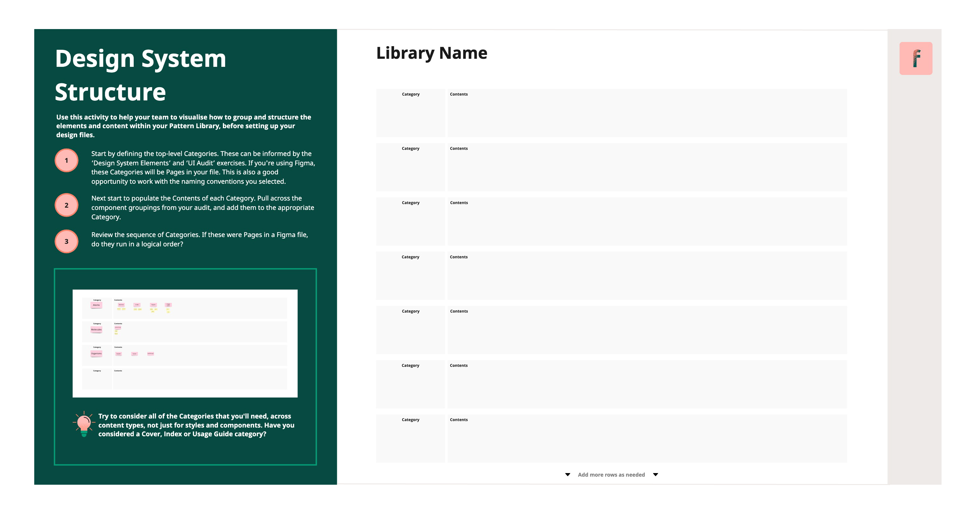Screen dimensions: 980x517
Task: Click the step 3 circle badge
Action: click(x=67, y=241)
